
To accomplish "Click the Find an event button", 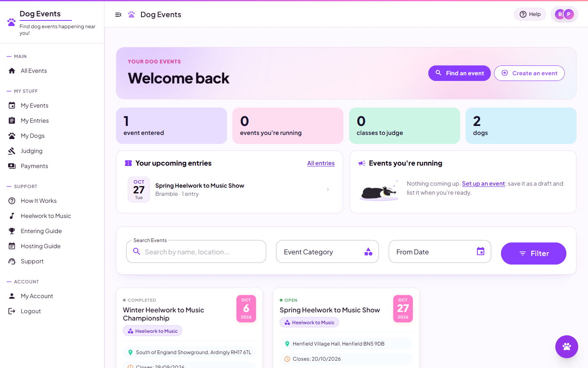I will [x=459, y=73].
